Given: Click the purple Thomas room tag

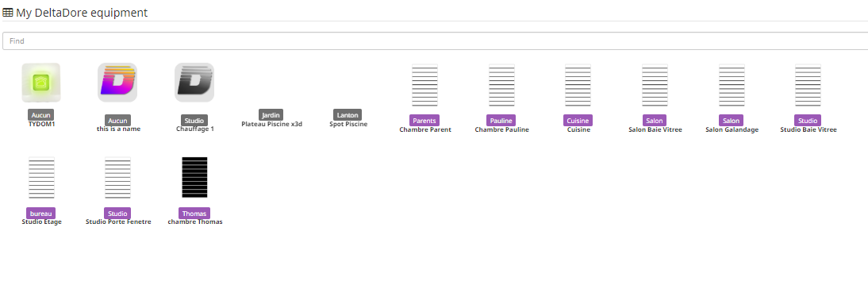Looking at the screenshot, I should click(x=194, y=214).
